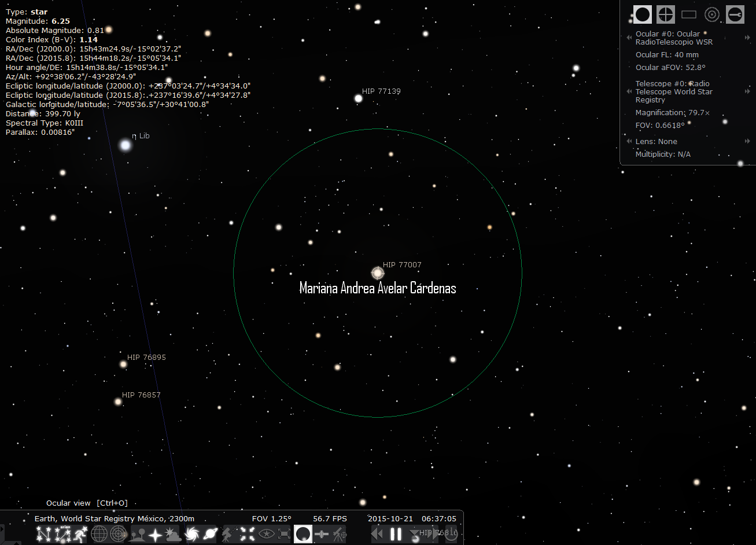Screen dimensions: 756x545
Task: Switch mount mode telescope icon
Action: (229, 534)
